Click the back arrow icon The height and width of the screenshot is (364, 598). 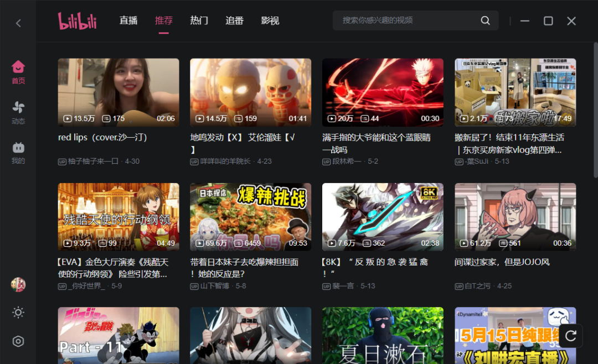point(18,23)
